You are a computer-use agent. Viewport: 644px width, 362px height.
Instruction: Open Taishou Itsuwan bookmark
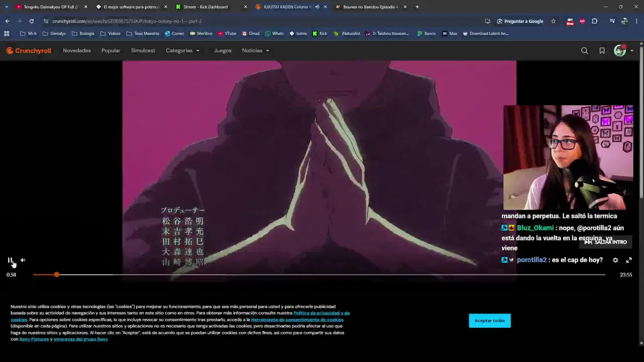[387, 34]
